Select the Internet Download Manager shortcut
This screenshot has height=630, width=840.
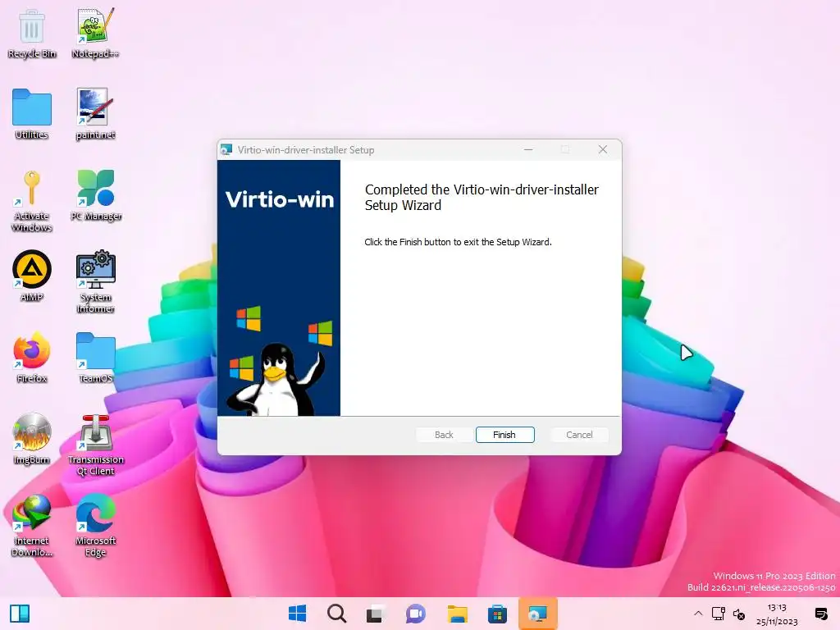[x=32, y=526]
